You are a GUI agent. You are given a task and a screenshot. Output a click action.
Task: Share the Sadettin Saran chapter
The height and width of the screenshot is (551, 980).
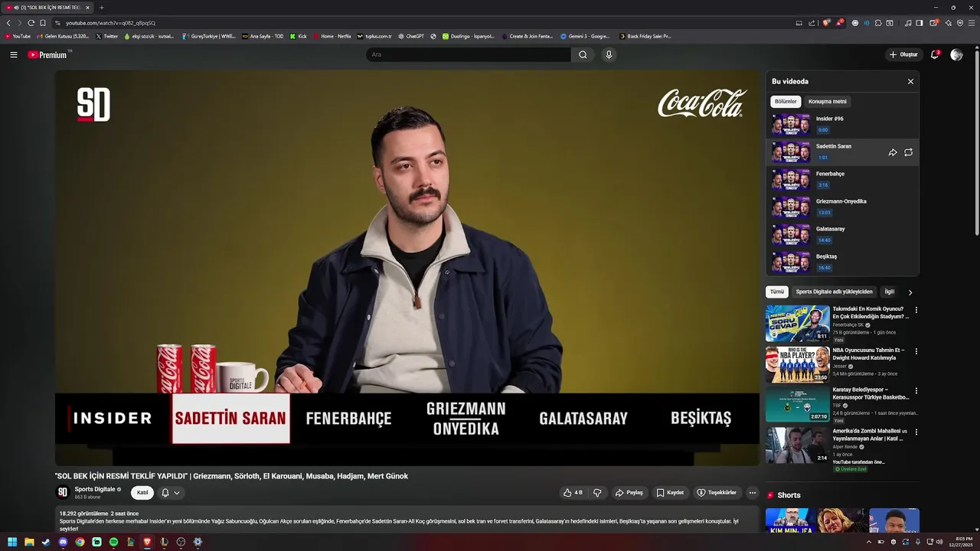coord(893,152)
